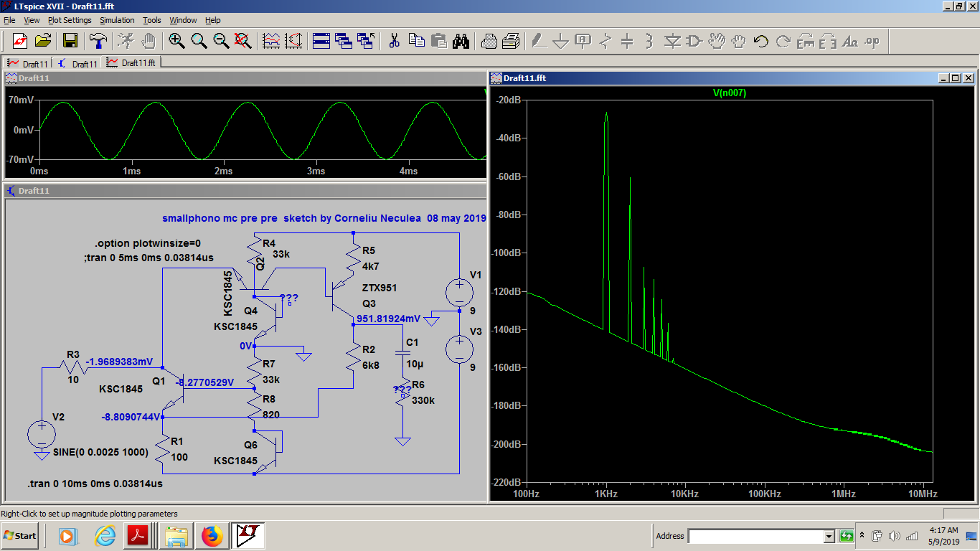The width and height of the screenshot is (980, 551).
Task: Select the Place Diode tool
Action: [672, 41]
